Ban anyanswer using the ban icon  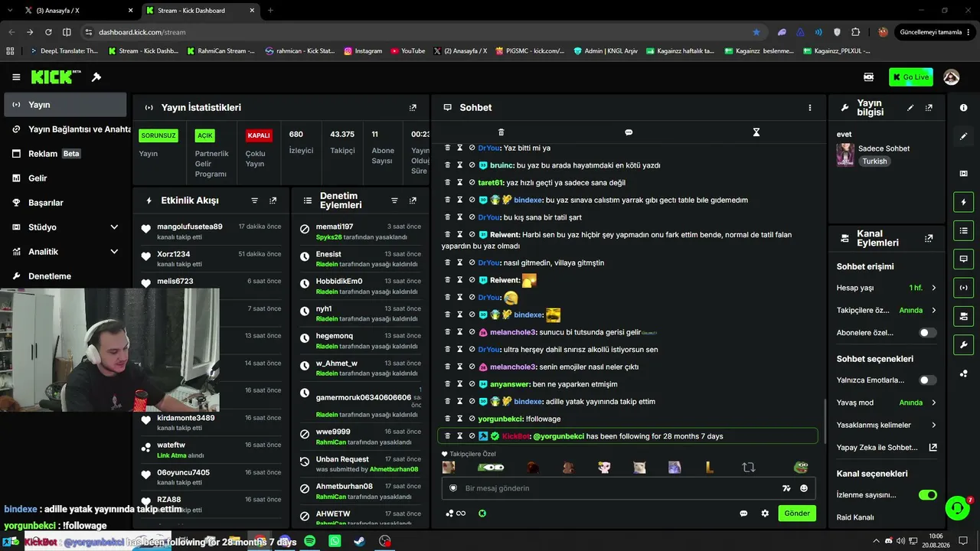(472, 384)
